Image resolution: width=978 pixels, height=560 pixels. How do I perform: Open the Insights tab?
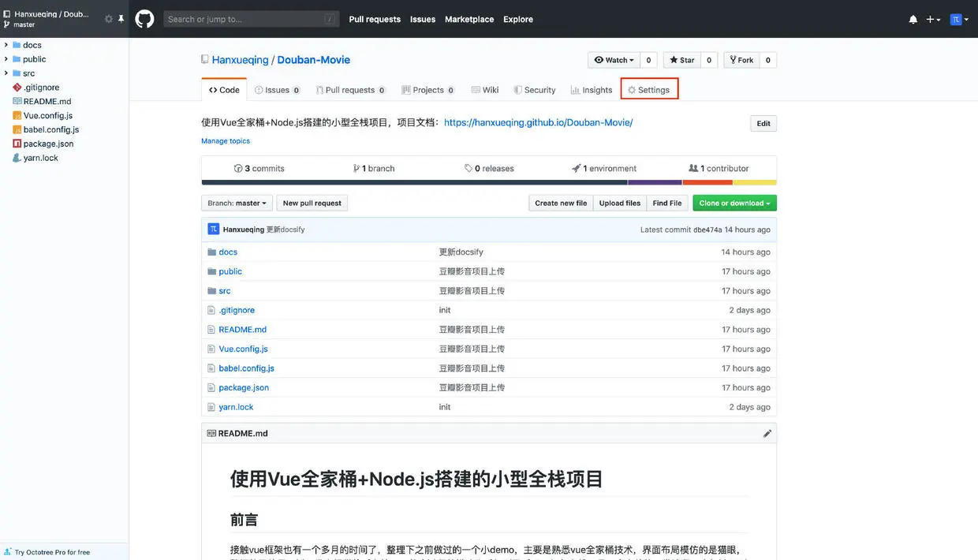pos(592,90)
